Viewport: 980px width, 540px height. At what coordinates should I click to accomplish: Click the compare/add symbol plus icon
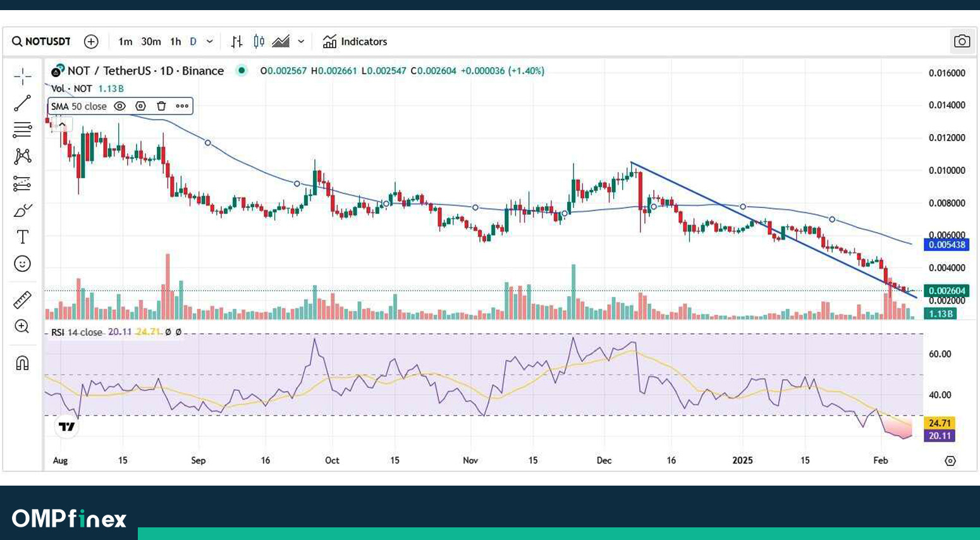tap(91, 42)
